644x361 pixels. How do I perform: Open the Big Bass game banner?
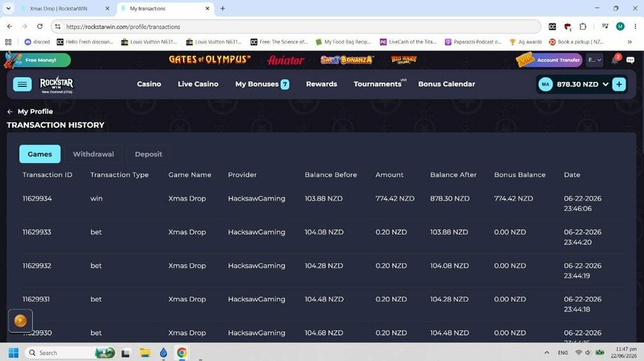[x=404, y=59]
